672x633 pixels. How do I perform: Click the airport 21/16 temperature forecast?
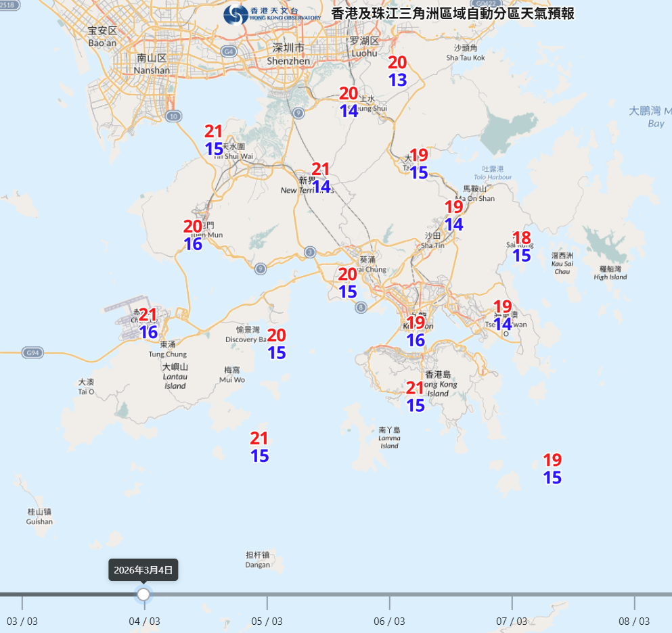[x=148, y=324]
